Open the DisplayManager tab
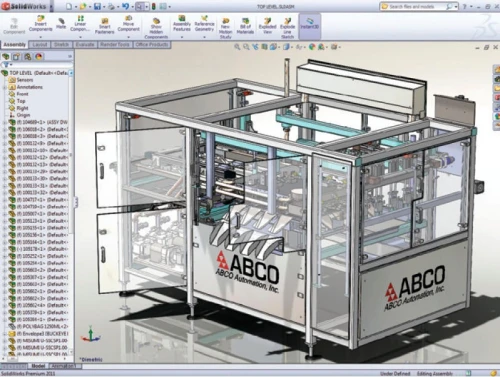The image size is (500, 377). (x=39, y=57)
